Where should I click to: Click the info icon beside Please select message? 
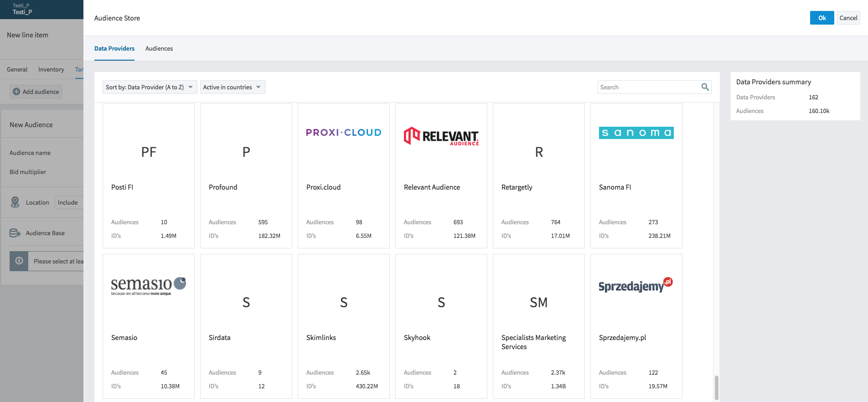[x=19, y=261]
